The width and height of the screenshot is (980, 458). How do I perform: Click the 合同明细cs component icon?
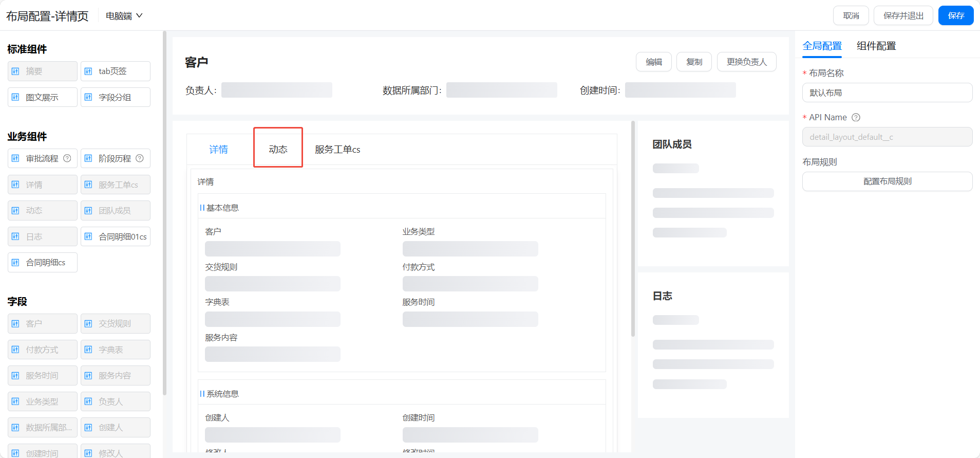tap(15, 262)
